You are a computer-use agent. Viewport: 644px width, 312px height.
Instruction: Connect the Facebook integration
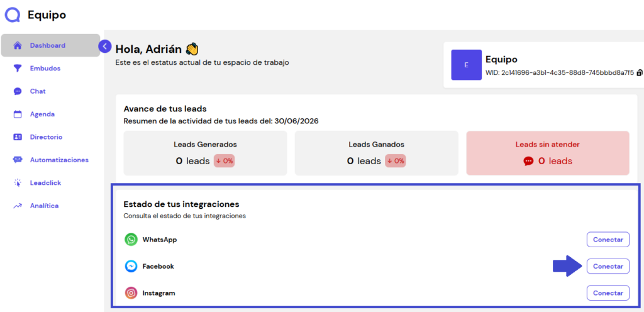click(x=608, y=267)
